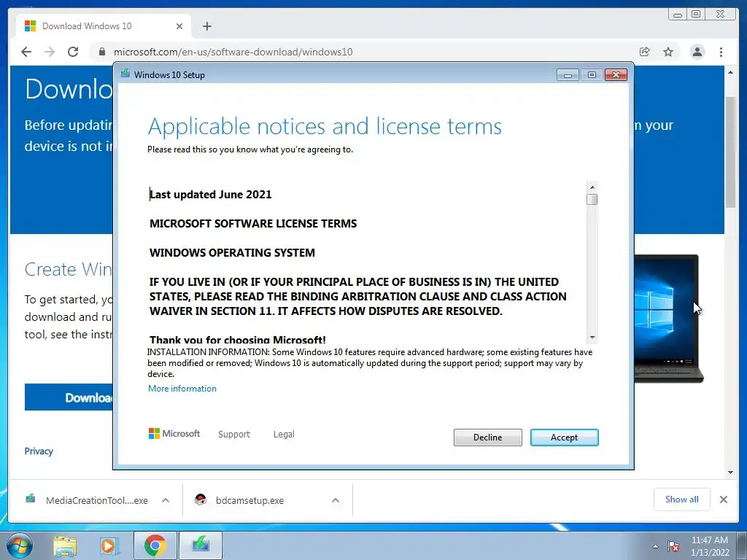Click the padlock site info icon

click(101, 52)
